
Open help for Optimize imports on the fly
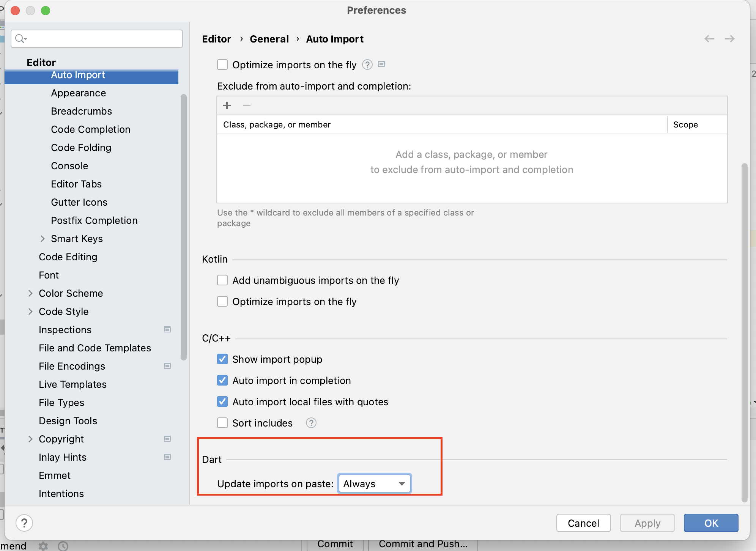367,65
